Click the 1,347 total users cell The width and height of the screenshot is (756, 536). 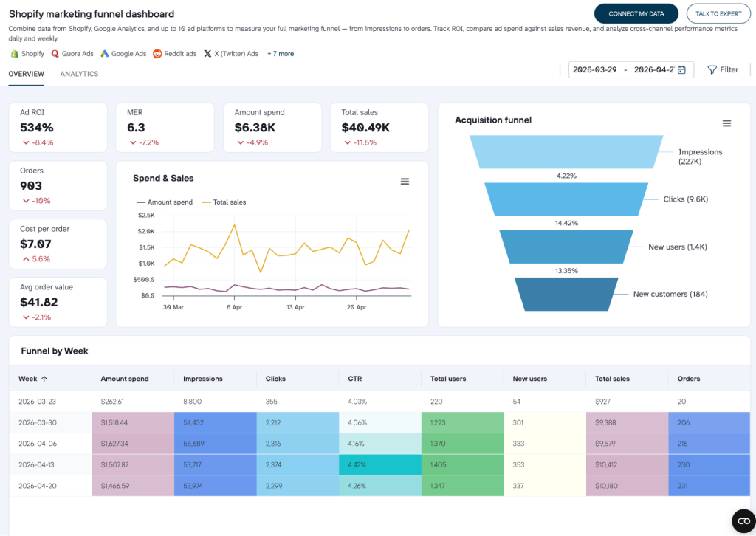coord(462,486)
